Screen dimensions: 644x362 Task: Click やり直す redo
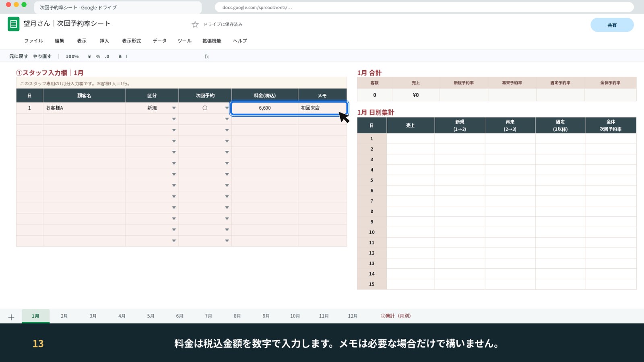pos(42,56)
